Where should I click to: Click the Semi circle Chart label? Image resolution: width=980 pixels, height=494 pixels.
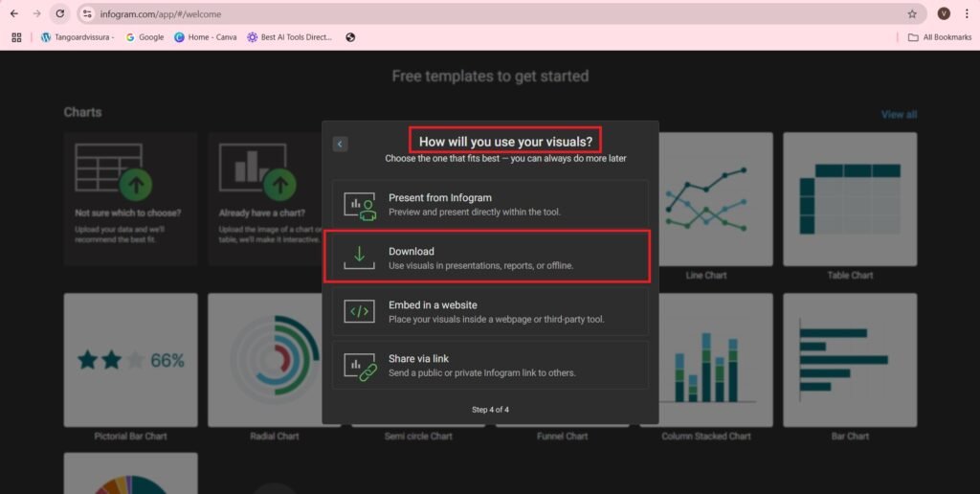click(x=418, y=436)
